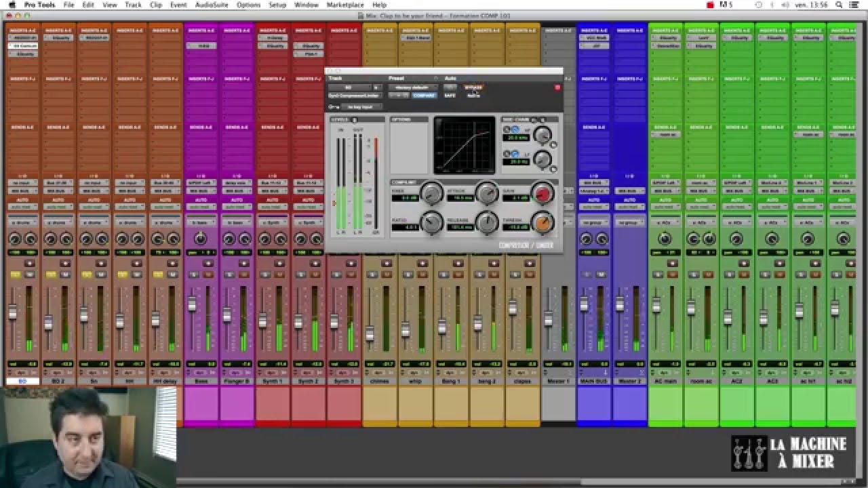Click the Ratio knob in compressor plugin
The height and width of the screenshot is (488, 868).
(x=431, y=222)
